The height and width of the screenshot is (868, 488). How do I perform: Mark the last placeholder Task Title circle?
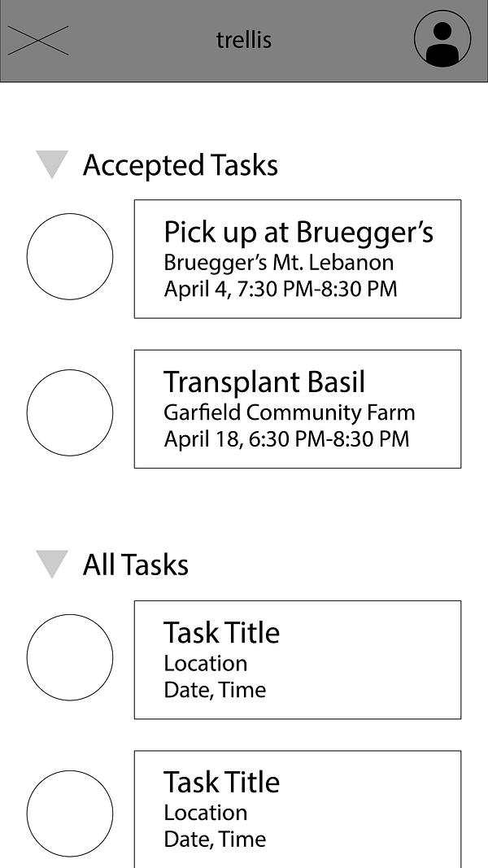[70, 813]
